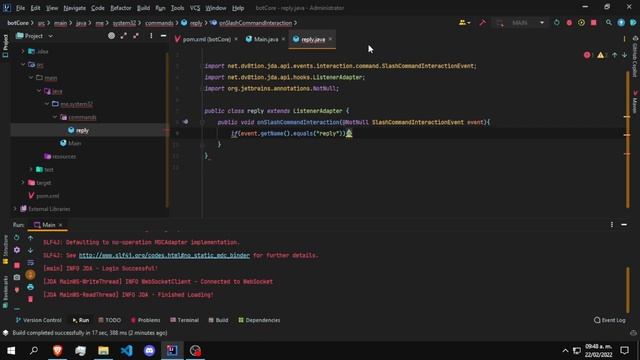Open the Event Log
This screenshot has height=360, width=640.
[609, 320]
